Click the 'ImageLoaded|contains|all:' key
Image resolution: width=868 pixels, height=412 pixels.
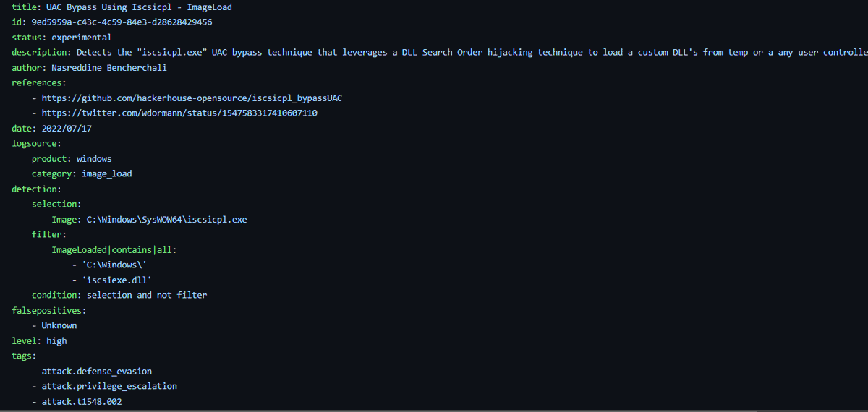click(x=114, y=249)
